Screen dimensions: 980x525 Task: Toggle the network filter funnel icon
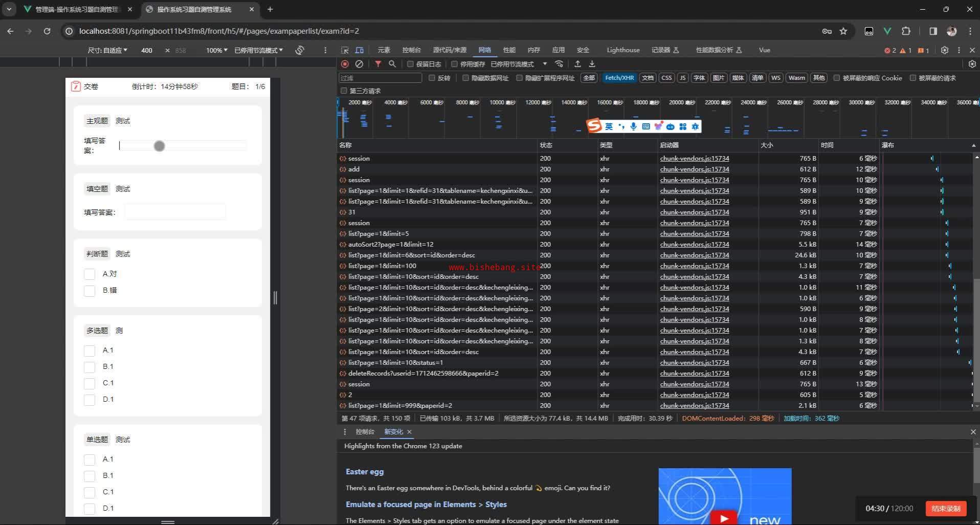click(x=378, y=64)
